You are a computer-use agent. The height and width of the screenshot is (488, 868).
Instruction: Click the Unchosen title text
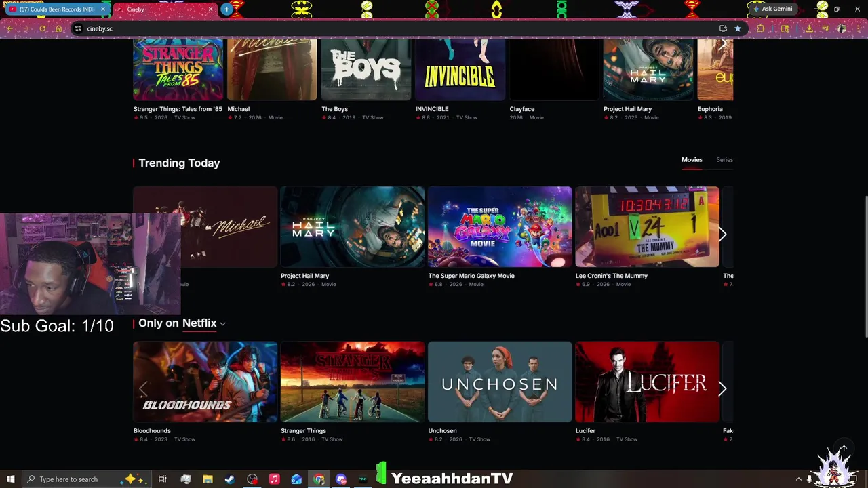coord(442,431)
